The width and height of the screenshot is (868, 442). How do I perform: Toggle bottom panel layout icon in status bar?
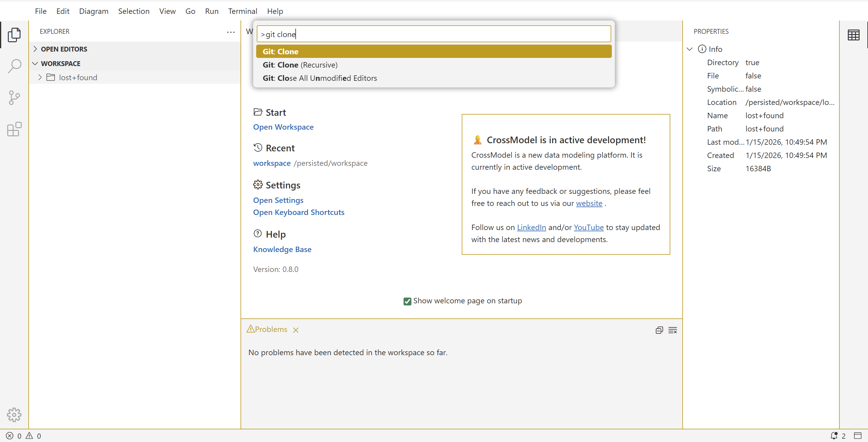858,436
